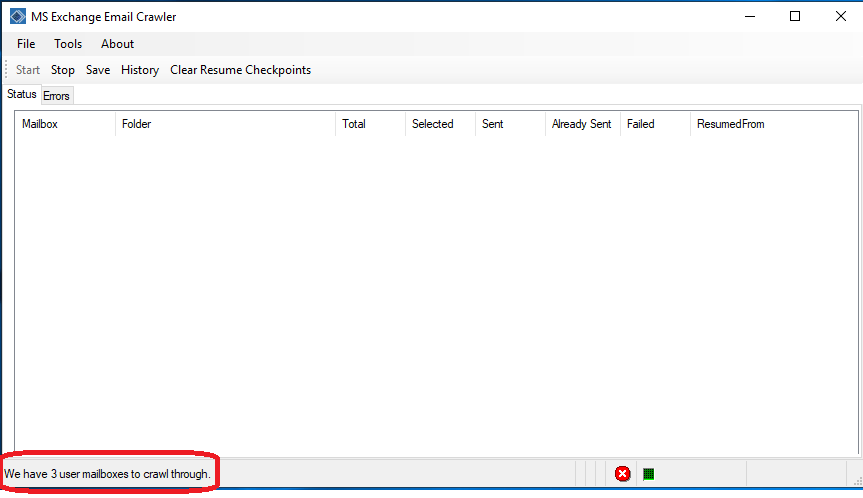Click the green square status icon
The width and height of the screenshot is (863, 498).
[x=648, y=474]
